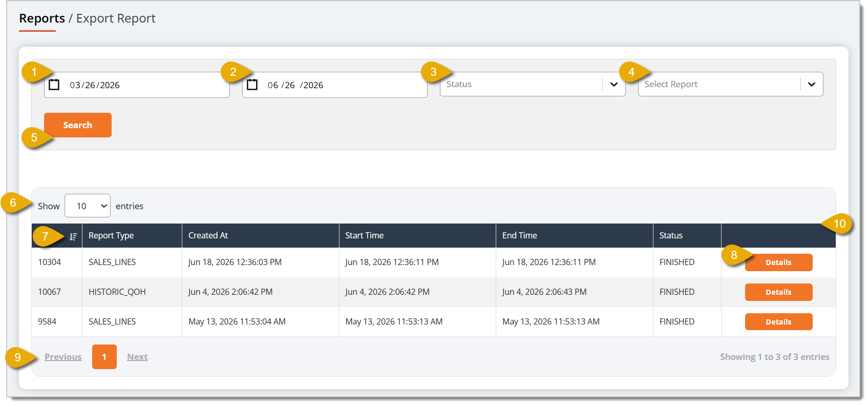Screen dimensions: 868x405
Task: Open the end date calendar icon
Action: [x=252, y=85]
